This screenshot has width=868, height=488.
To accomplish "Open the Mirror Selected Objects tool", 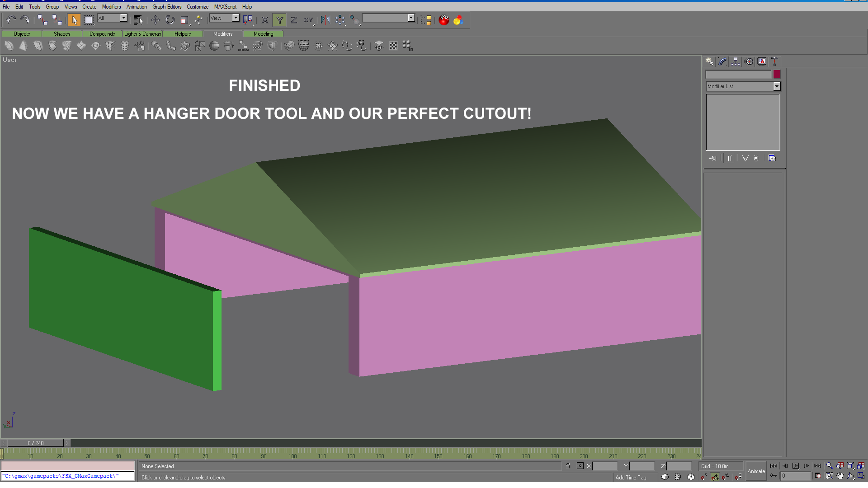I will tap(325, 20).
